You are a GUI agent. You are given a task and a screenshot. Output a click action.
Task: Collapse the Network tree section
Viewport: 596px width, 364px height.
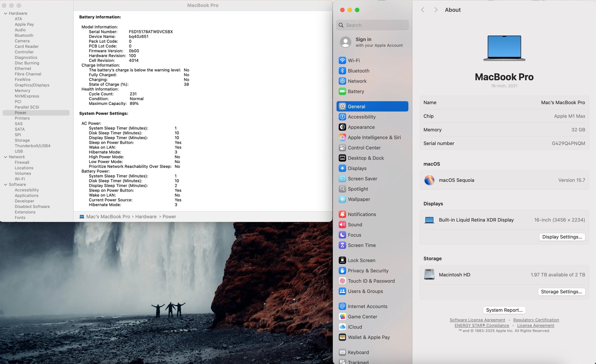pos(6,157)
